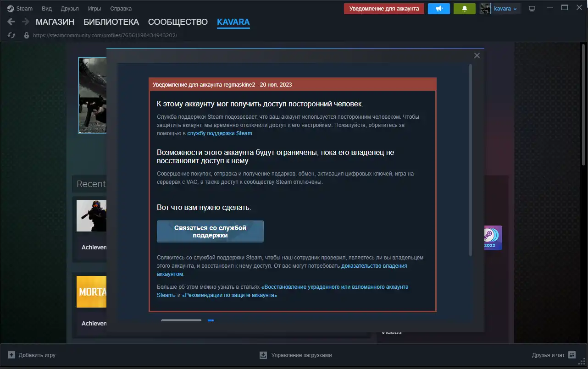Viewport: 588px width, 369px height.
Task: Open the Вид menu
Action: [46, 8]
